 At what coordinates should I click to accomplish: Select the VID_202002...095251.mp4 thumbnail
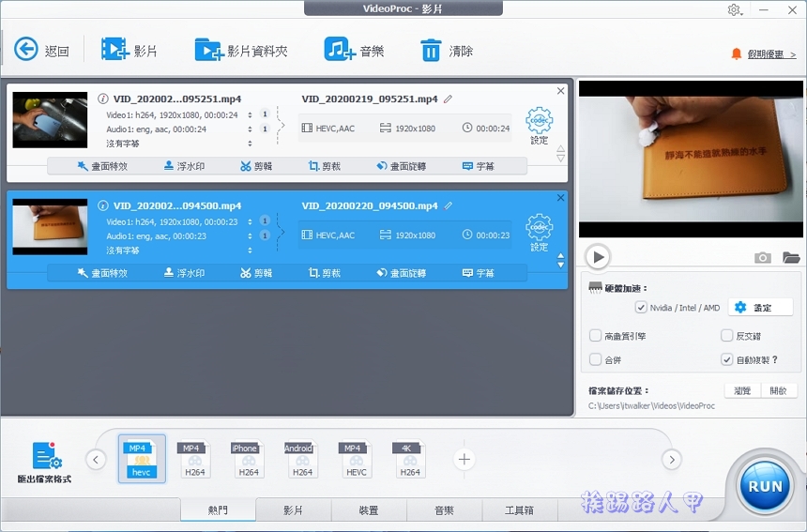(x=50, y=120)
